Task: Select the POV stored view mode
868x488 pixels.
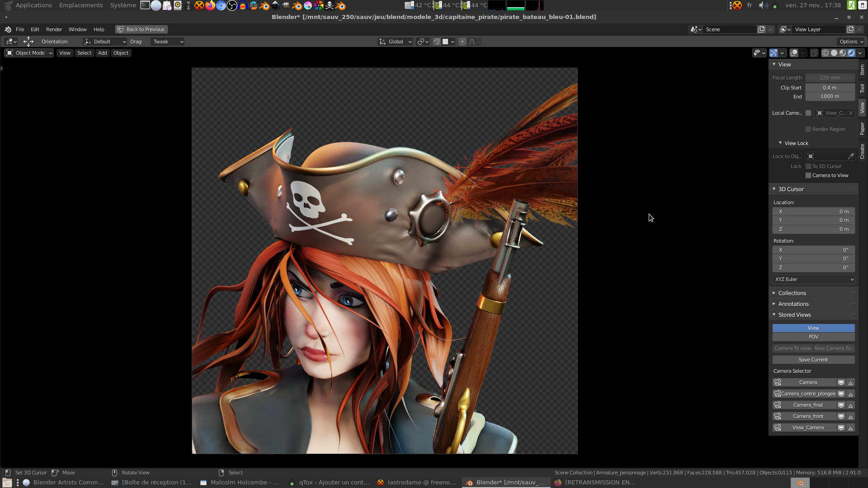Action: pyautogui.click(x=813, y=337)
